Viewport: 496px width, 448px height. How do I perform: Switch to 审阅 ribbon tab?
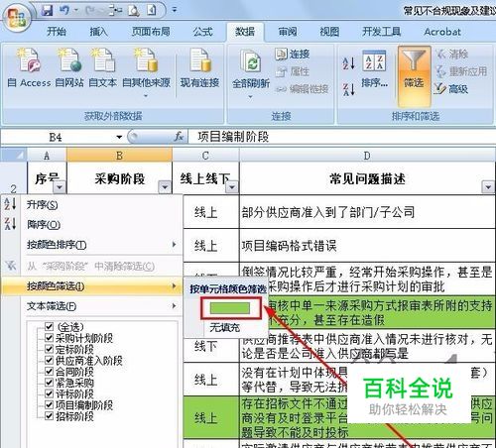[x=288, y=32]
